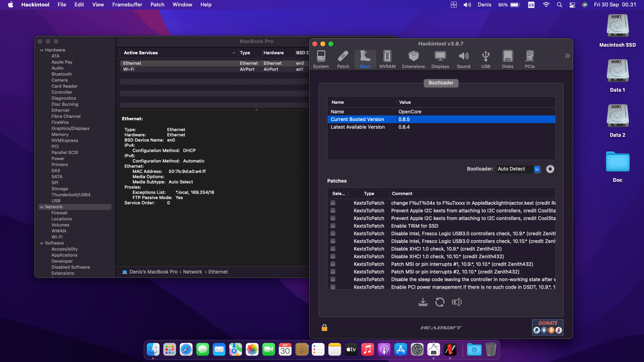The width and height of the screenshot is (644, 362).
Task: Open Finder from the Dock
Action: (153, 350)
